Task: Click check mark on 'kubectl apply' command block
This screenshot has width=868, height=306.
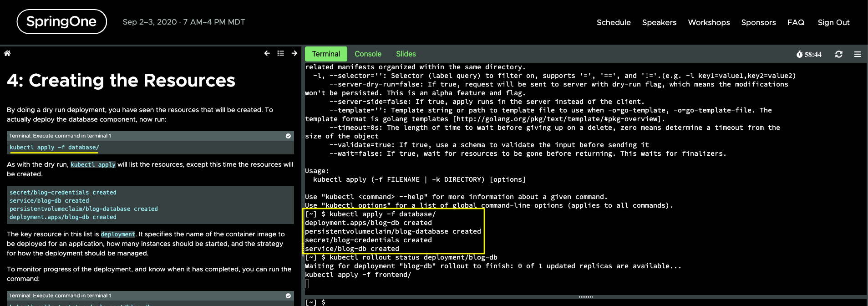Action: coord(288,136)
